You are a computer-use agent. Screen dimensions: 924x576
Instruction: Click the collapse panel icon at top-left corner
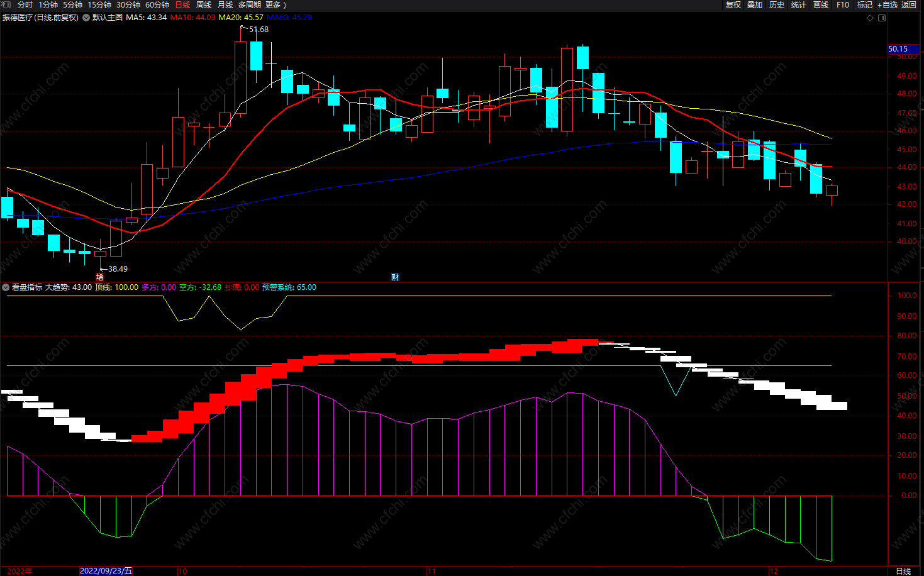tap(6, 4)
